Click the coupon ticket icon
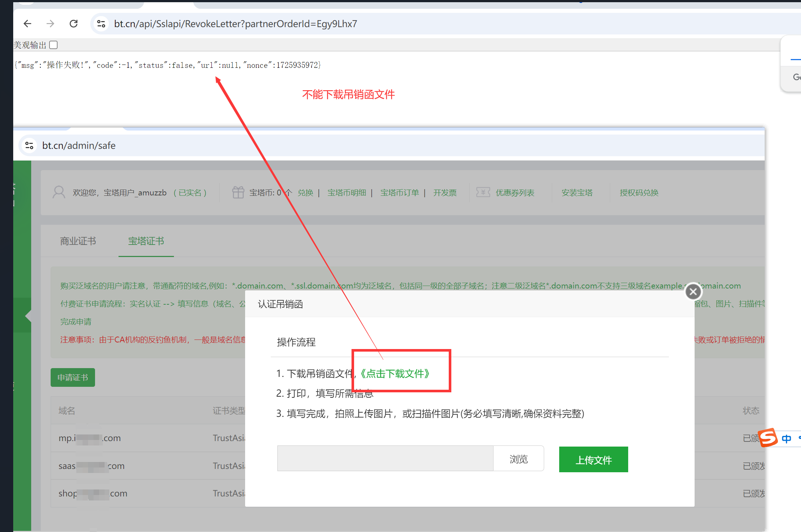 tap(483, 192)
